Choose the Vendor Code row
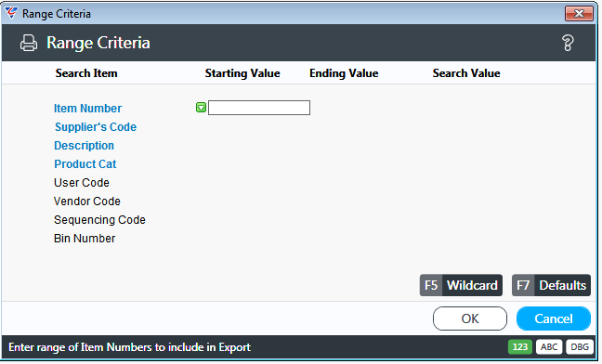This screenshot has width=602, height=364. point(87,201)
